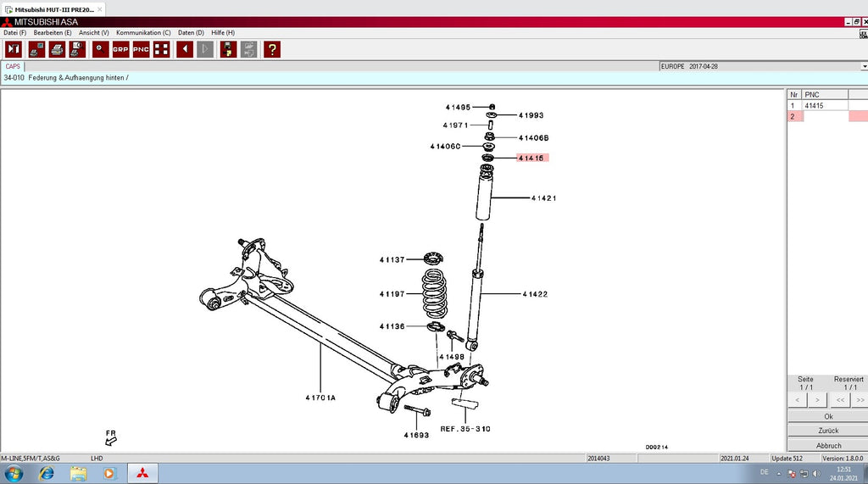Open the Datei menu
The width and height of the screenshot is (868, 484).
[14, 32]
